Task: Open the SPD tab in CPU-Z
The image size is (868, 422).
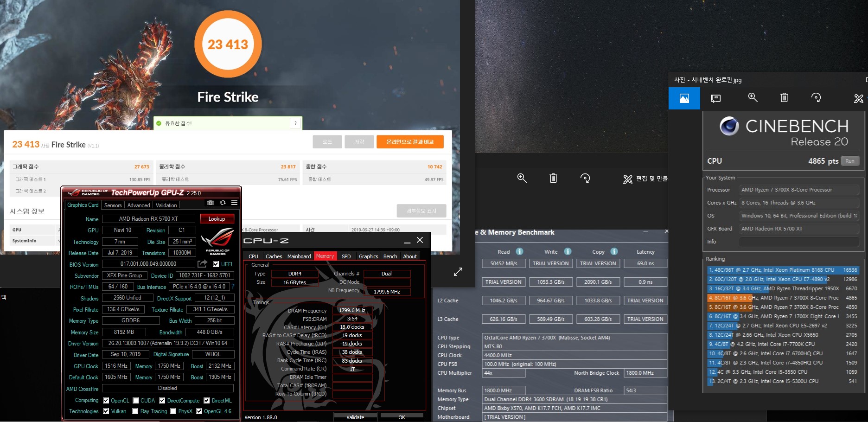Action: coord(346,256)
